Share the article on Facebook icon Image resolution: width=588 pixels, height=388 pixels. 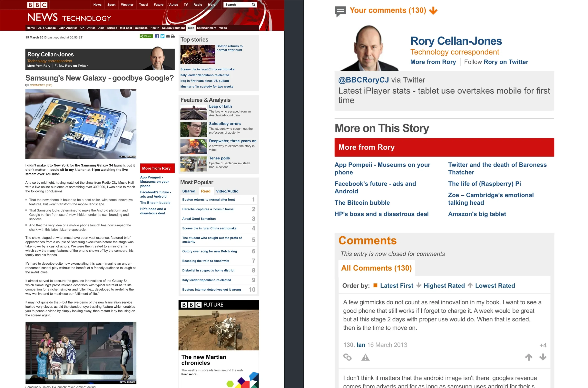point(157,36)
